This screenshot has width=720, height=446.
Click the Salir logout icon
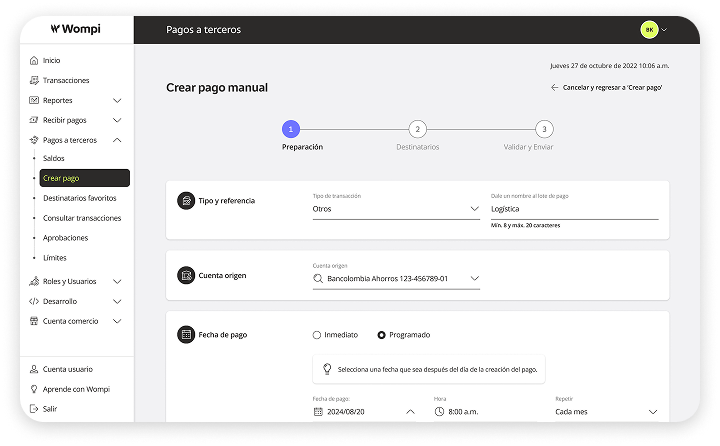pos(35,409)
